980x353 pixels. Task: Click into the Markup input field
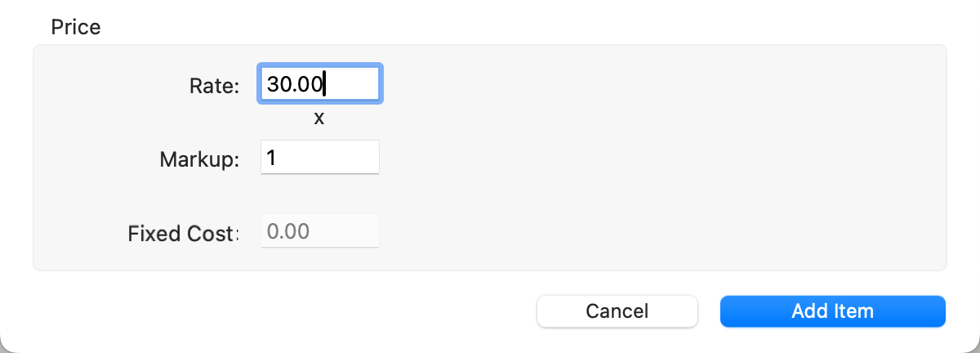[319, 158]
